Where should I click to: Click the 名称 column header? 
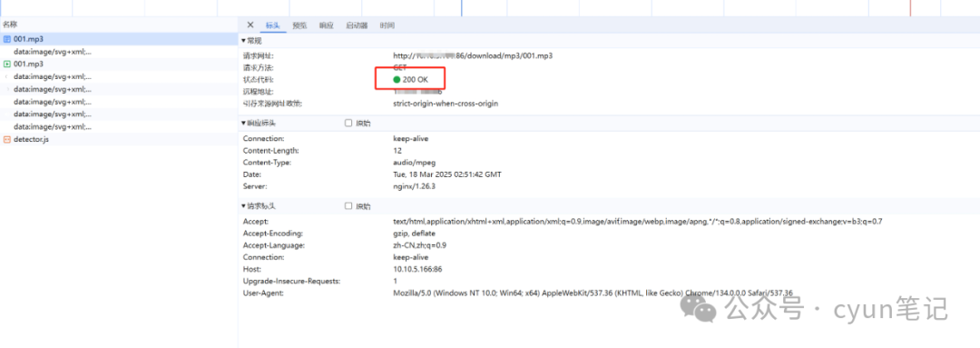[10, 25]
